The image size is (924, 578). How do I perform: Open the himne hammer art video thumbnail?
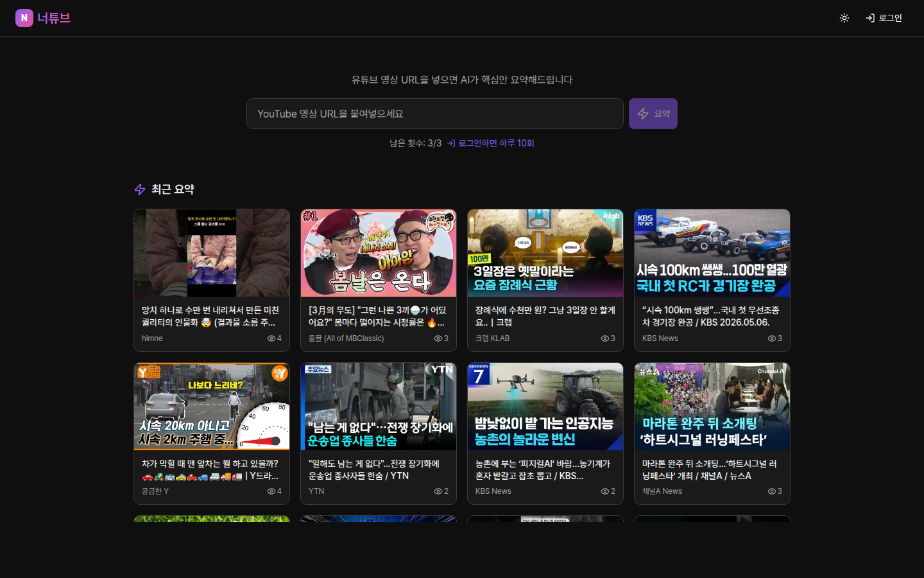[x=212, y=253]
